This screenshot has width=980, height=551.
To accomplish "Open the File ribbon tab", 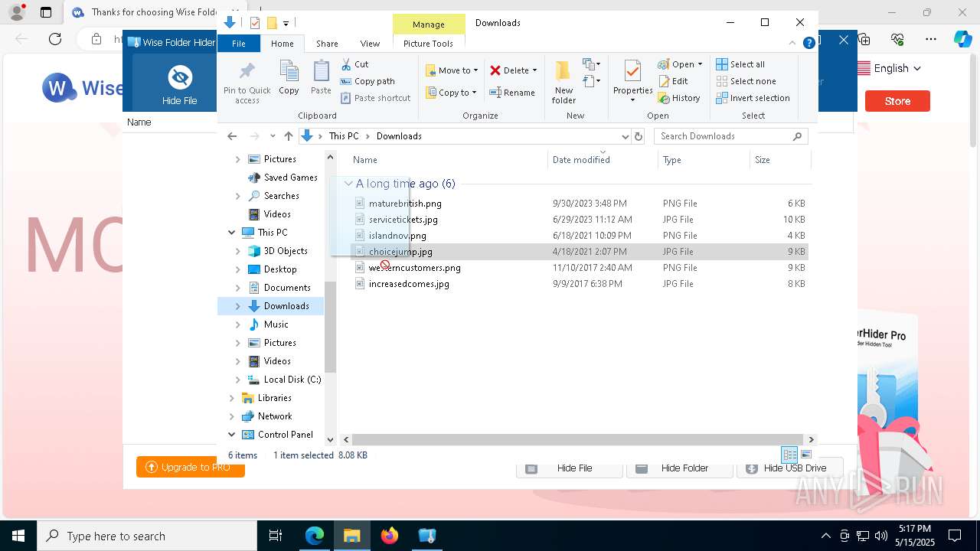I will 239,44.
